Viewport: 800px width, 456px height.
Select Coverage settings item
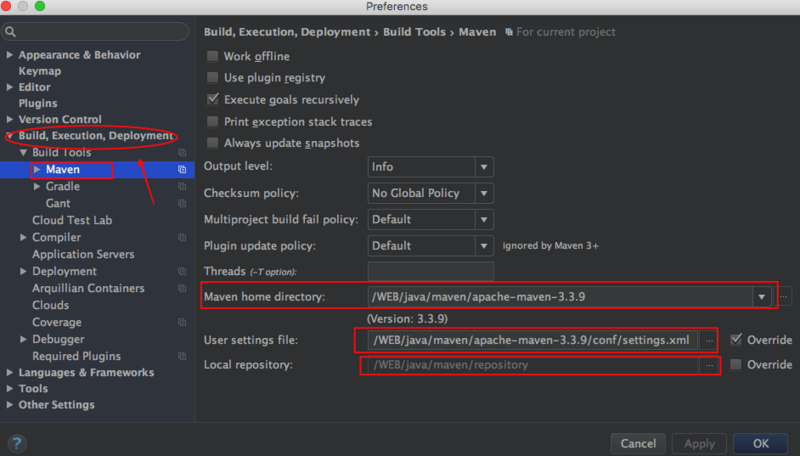57,322
